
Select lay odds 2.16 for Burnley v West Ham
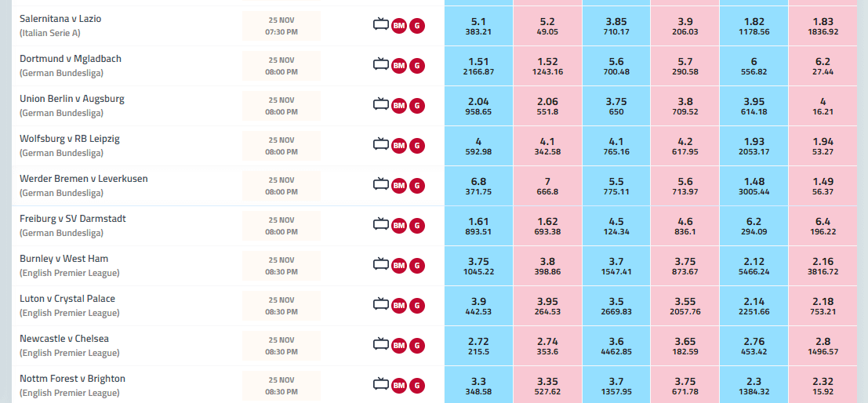(x=823, y=266)
